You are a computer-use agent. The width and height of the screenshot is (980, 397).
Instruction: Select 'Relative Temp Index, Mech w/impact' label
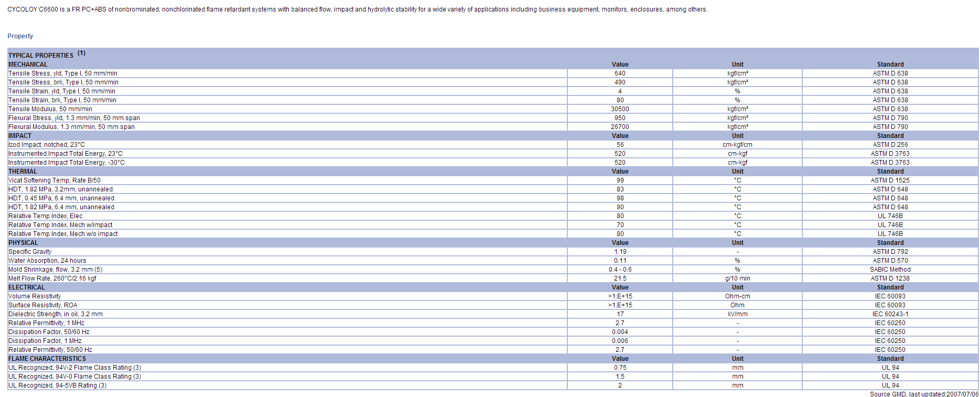pyautogui.click(x=60, y=225)
